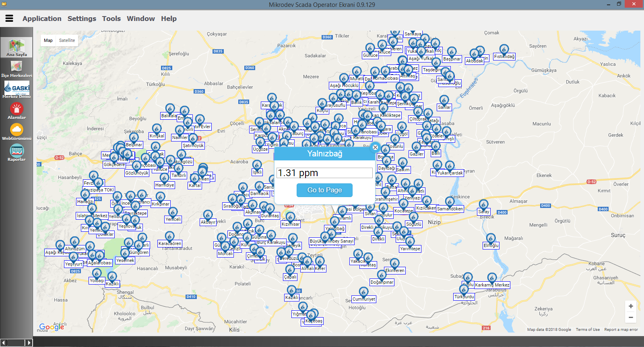Viewport: 644px width, 347px height.
Task: Close the Yalnızbağ info popup
Action: point(375,147)
